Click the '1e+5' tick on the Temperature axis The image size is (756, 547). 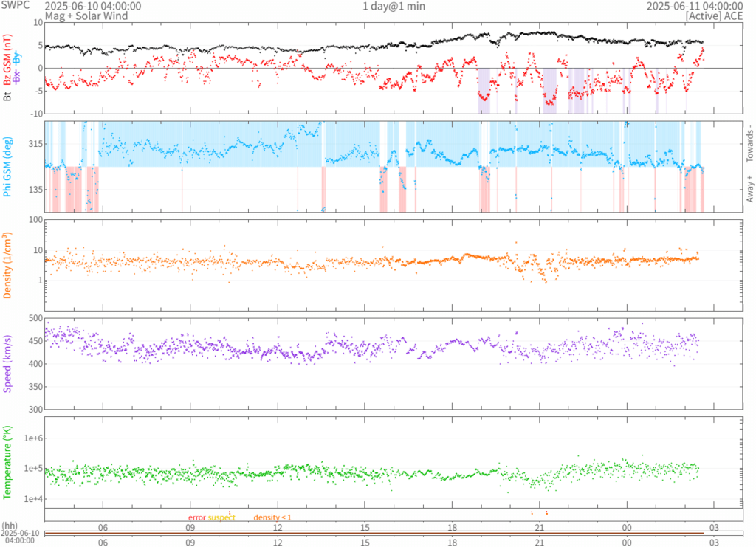tap(33, 469)
